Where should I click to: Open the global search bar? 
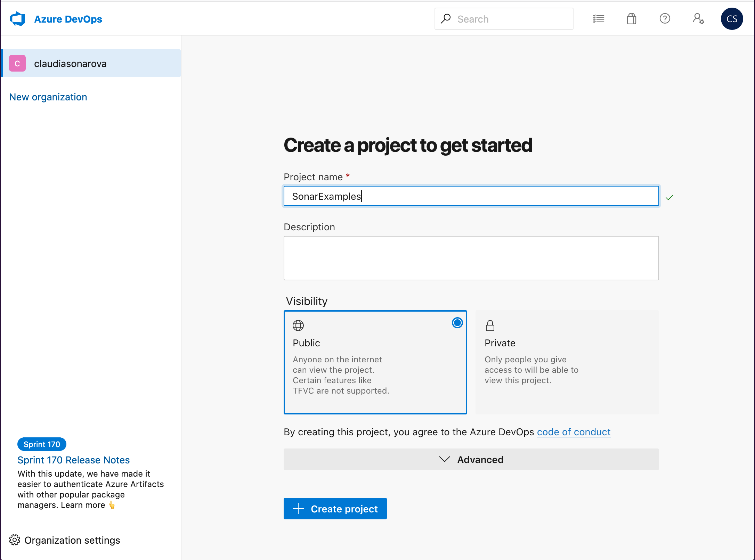click(x=504, y=18)
